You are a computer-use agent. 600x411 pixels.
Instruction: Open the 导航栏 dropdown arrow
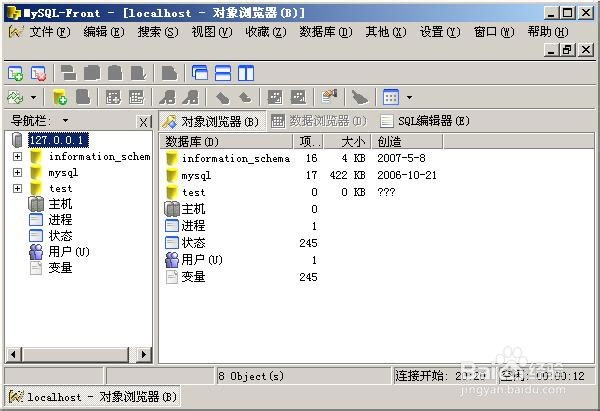(x=65, y=121)
